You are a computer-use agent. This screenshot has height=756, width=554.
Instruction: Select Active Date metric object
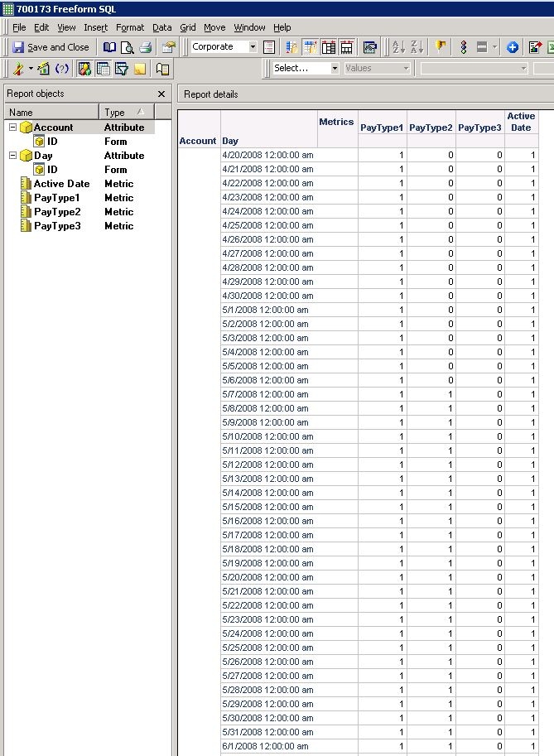[x=61, y=184]
